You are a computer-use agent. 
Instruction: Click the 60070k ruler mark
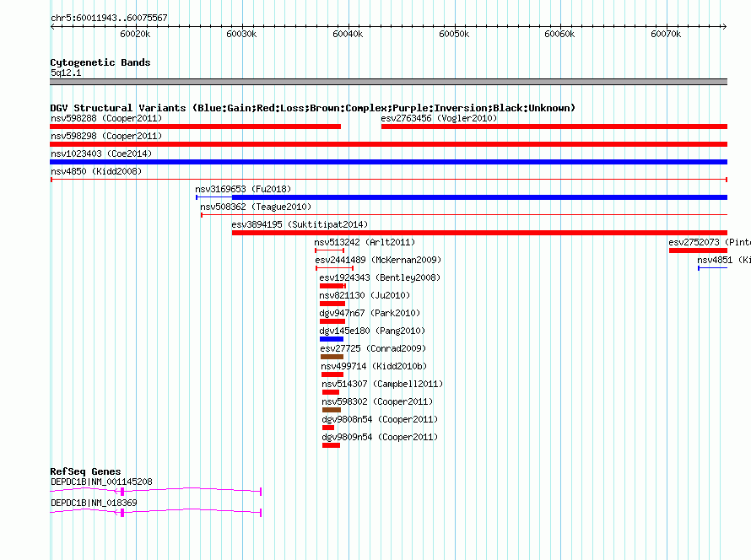click(667, 34)
